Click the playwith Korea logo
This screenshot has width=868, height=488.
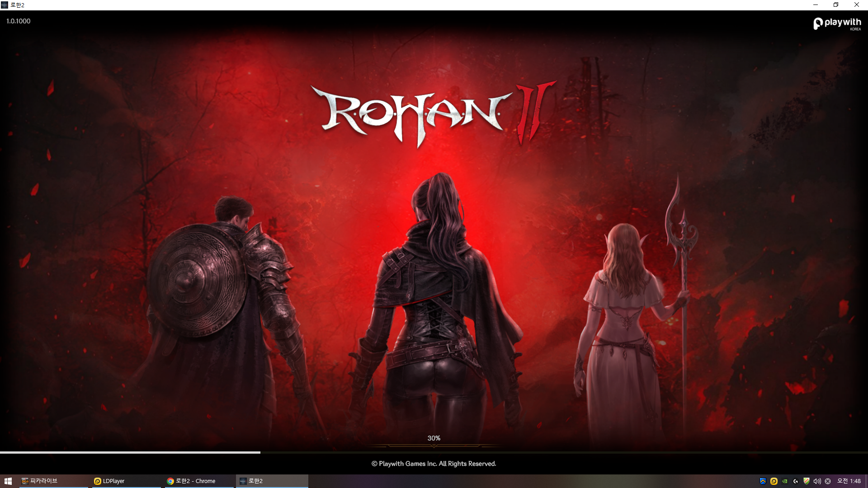837,23
